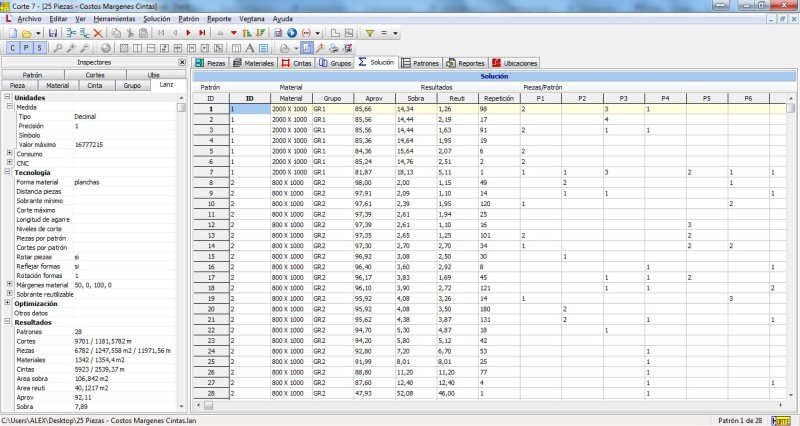Expand the Consumo tree node
Screen dimensions: 800x426
(x=8, y=154)
